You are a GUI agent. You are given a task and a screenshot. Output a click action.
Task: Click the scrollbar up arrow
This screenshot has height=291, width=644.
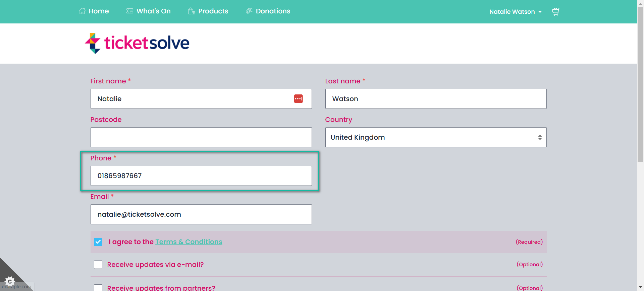click(x=640, y=3)
